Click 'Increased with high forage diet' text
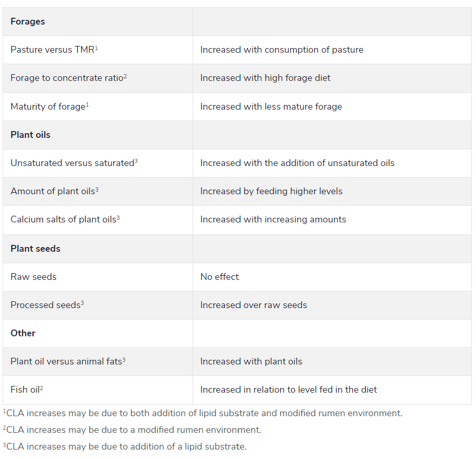The image size is (476, 459). pos(265,78)
